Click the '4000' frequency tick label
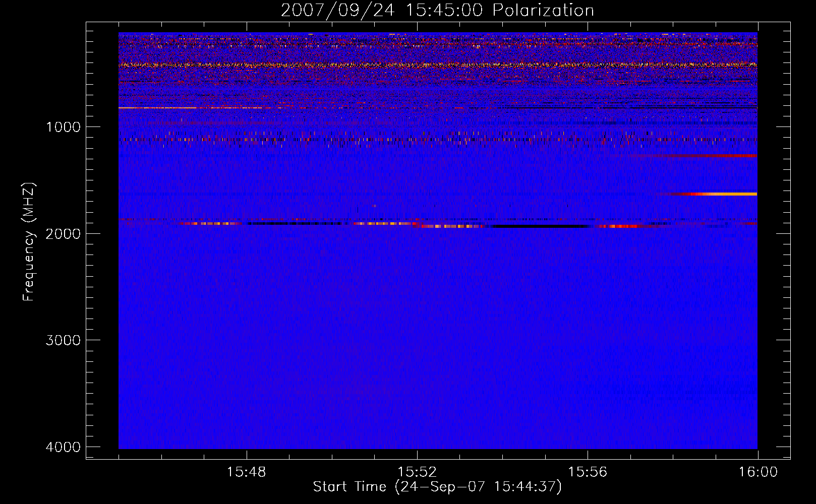This screenshot has width=816, height=504. point(63,447)
